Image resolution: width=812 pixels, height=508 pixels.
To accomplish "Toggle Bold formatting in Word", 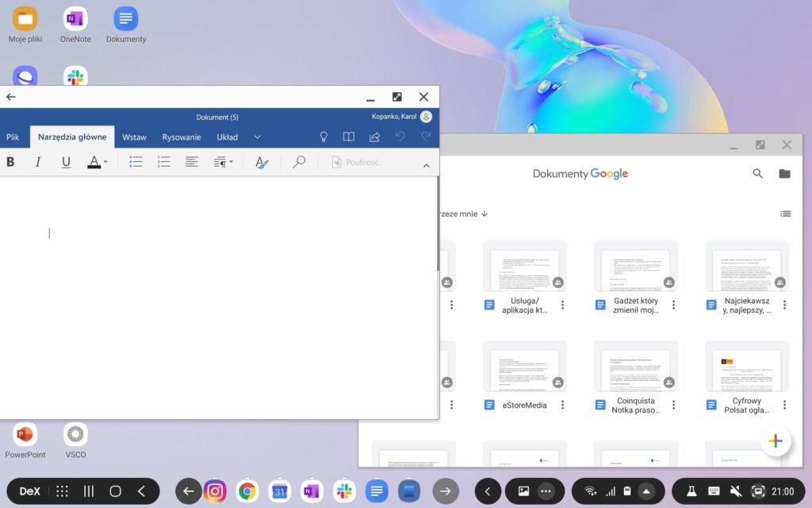I will tap(10, 162).
